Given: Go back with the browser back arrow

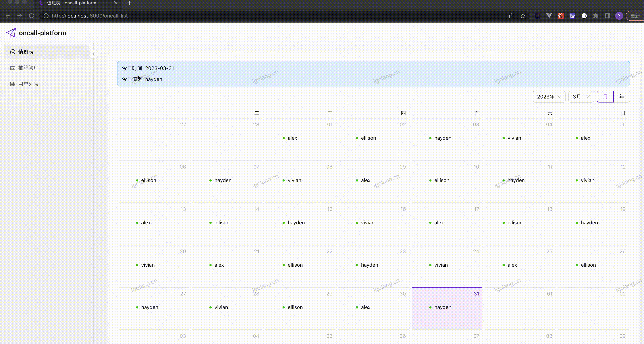Looking at the screenshot, I should tap(8, 16).
